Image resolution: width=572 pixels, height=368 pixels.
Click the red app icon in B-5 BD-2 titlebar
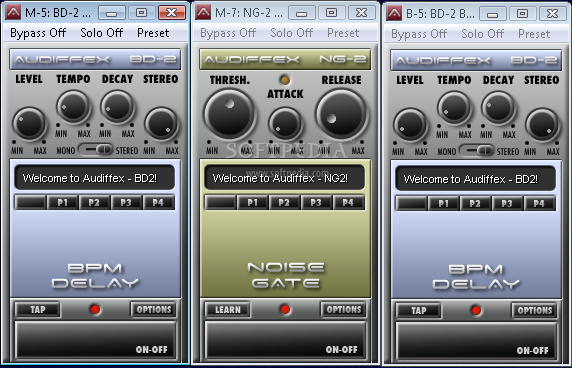[394, 13]
